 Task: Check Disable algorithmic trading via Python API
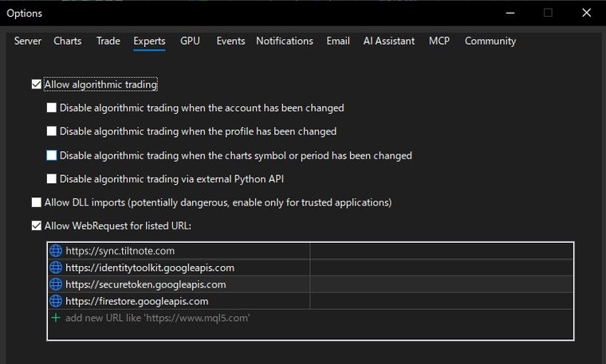point(51,178)
